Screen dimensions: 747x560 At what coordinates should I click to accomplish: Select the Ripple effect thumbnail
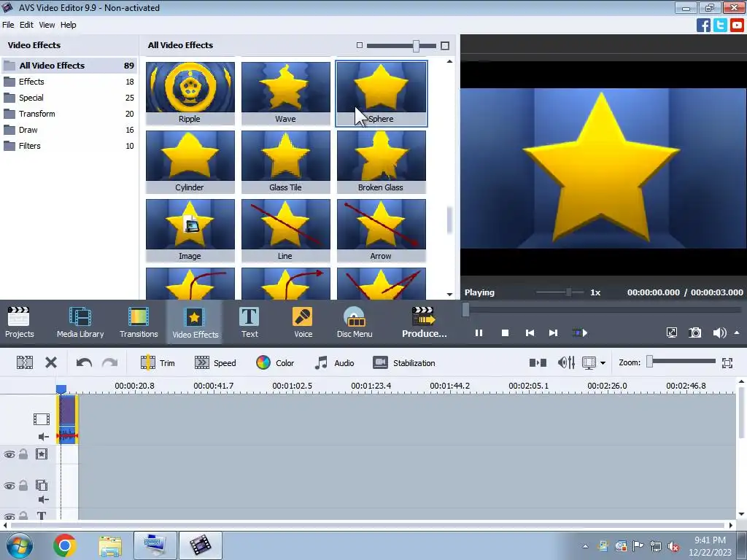click(x=190, y=93)
